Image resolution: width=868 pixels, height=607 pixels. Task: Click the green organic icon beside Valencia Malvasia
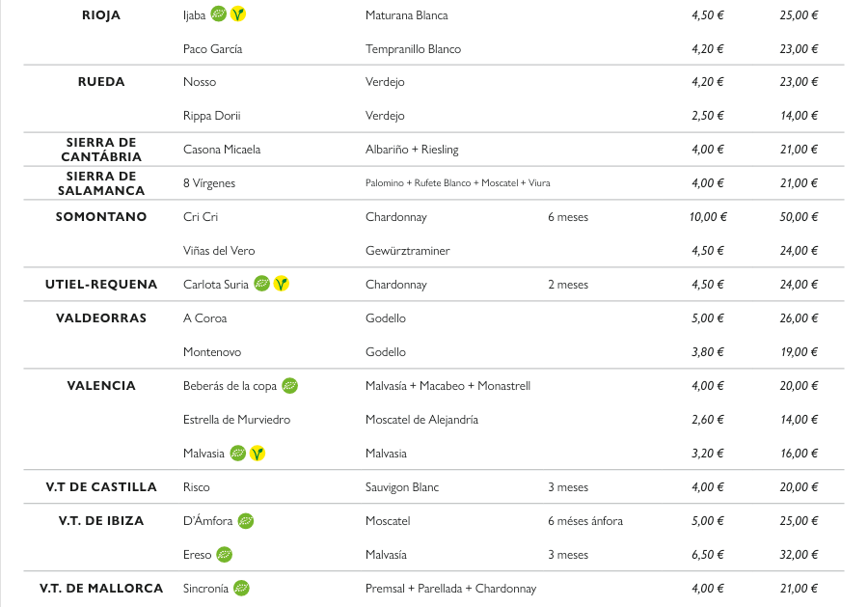(x=237, y=453)
